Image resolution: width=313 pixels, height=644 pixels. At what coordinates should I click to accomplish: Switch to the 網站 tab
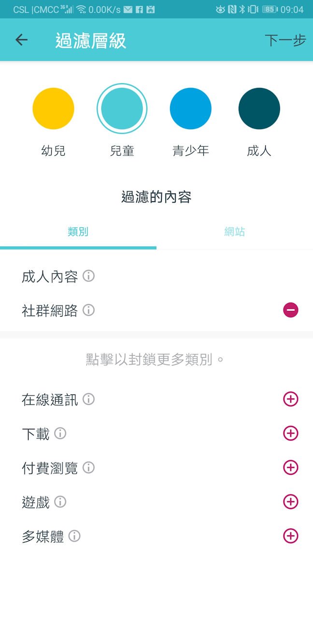(x=235, y=232)
